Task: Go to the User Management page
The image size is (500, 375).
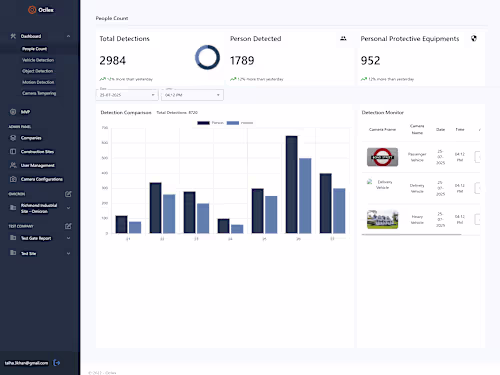Action: 38,165
